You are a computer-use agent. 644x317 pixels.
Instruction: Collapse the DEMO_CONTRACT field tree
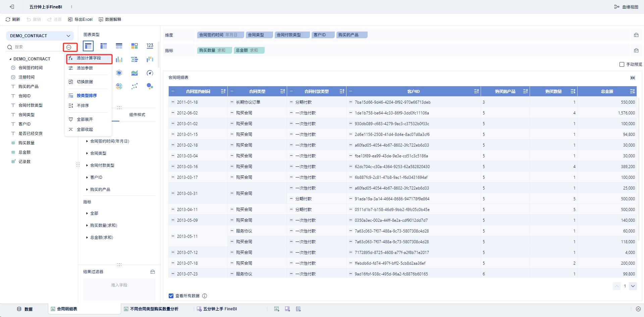[x=10, y=59]
